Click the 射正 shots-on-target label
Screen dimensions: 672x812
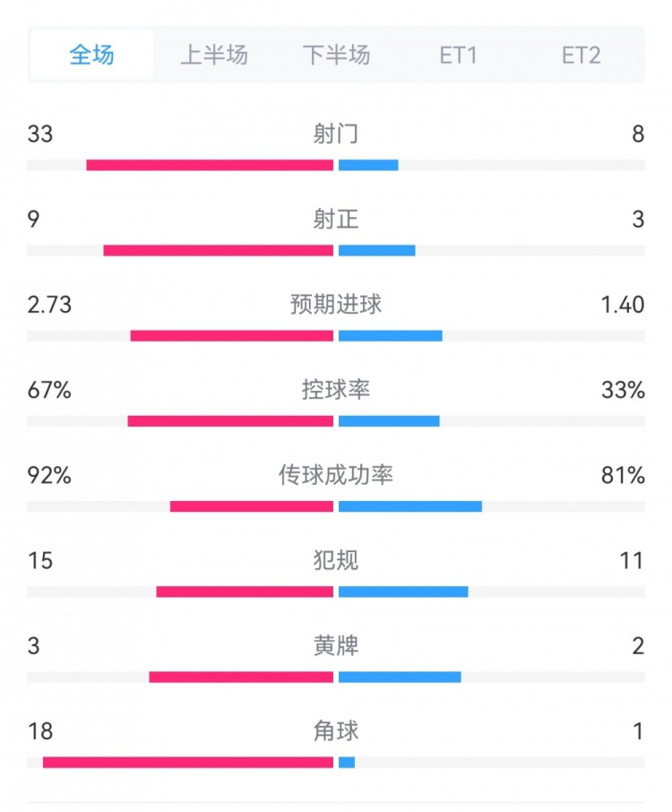coord(336,220)
